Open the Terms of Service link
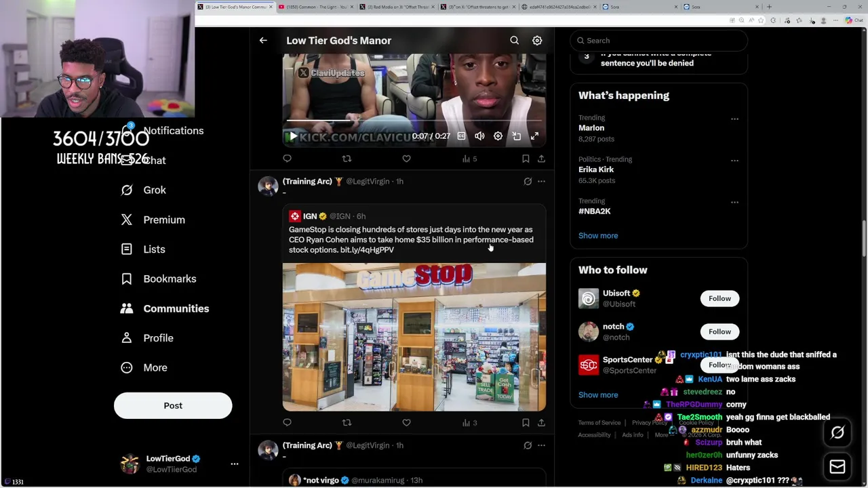The width and height of the screenshot is (868, 488). point(599,423)
